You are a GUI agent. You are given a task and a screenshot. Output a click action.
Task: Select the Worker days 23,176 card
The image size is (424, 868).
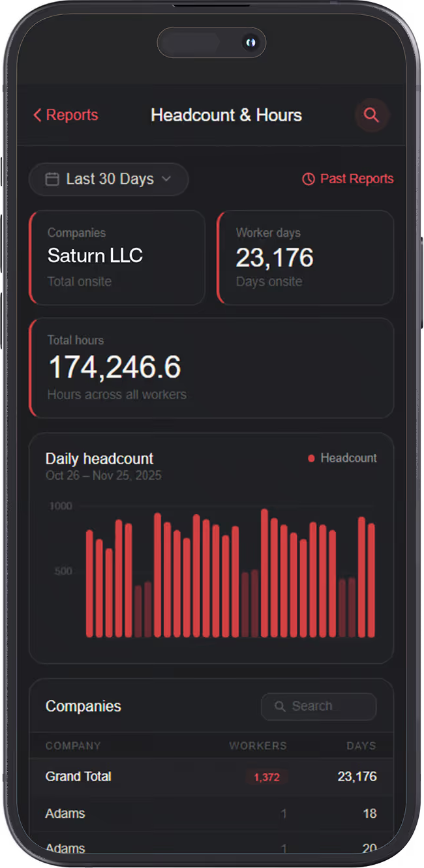point(305,257)
